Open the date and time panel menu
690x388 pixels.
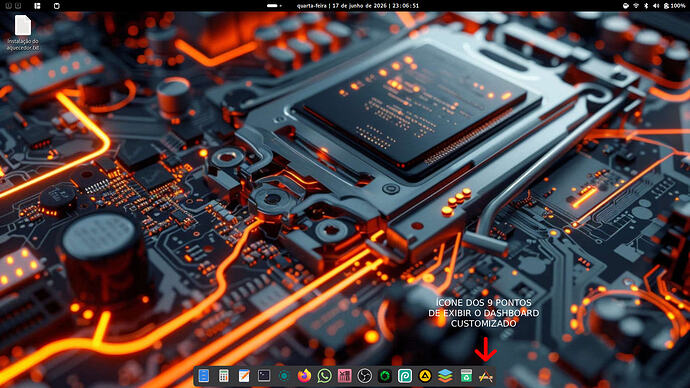pos(357,6)
